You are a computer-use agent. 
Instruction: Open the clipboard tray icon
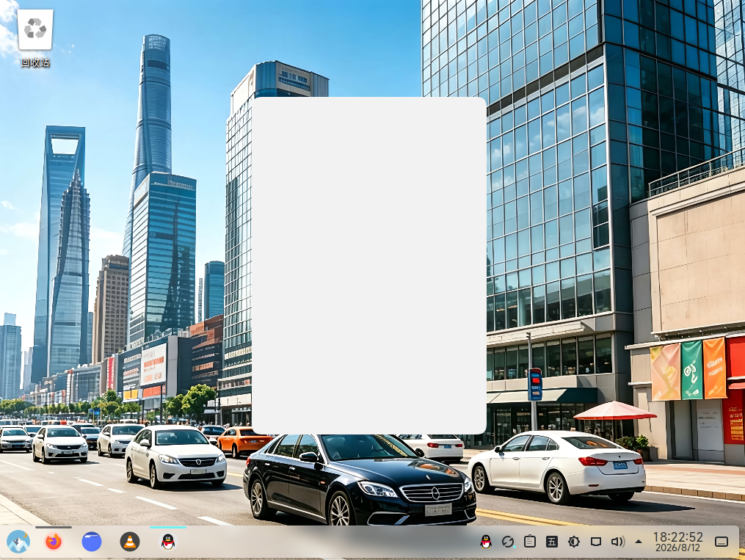(x=530, y=542)
